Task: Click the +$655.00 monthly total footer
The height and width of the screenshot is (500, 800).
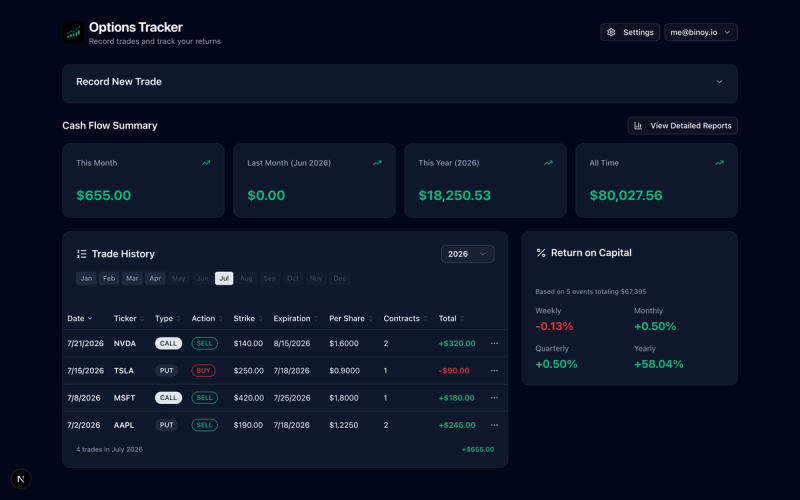Action: 478,449
